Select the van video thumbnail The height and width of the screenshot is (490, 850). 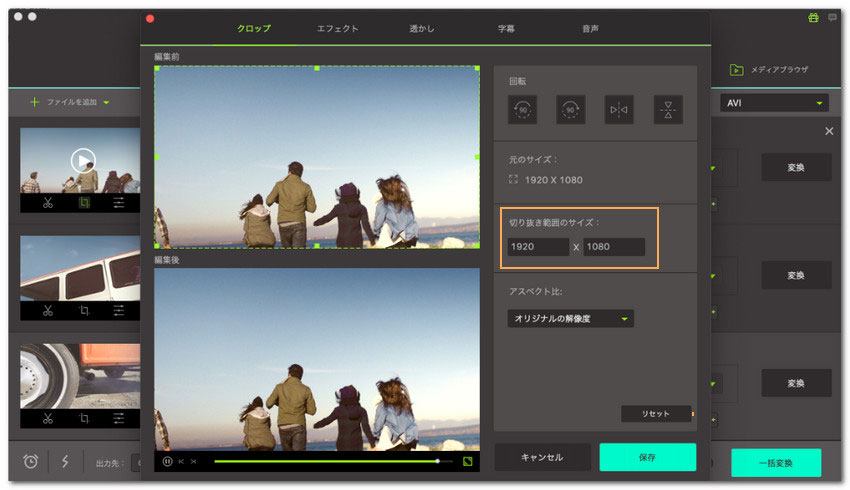(80, 268)
